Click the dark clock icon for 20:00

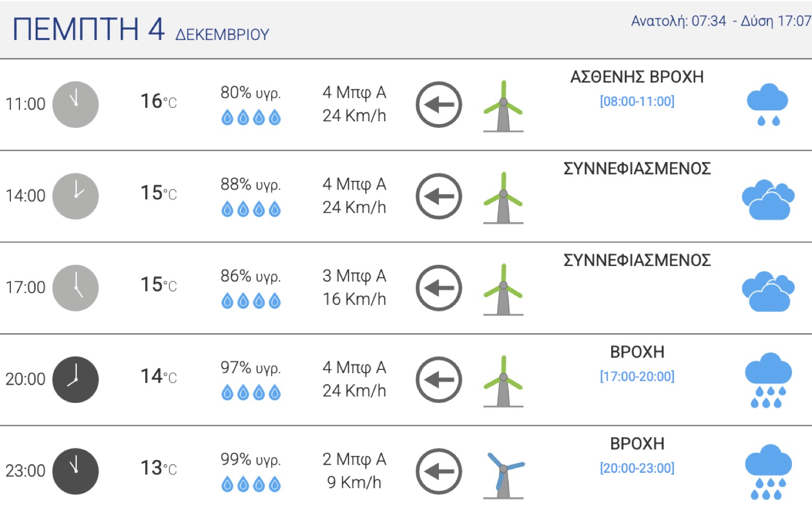[75, 379]
